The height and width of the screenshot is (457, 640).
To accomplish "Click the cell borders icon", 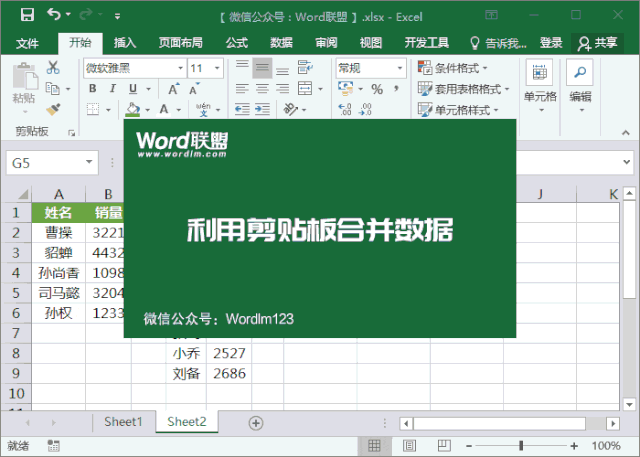I will (93, 109).
